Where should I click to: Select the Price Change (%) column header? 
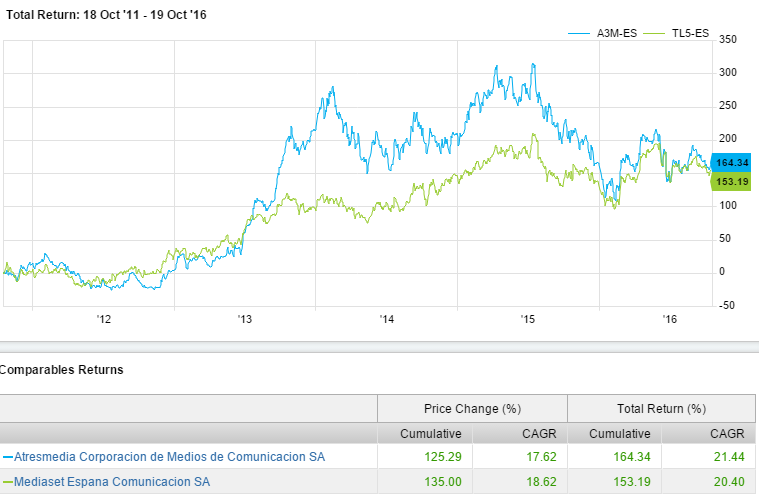coord(472,408)
